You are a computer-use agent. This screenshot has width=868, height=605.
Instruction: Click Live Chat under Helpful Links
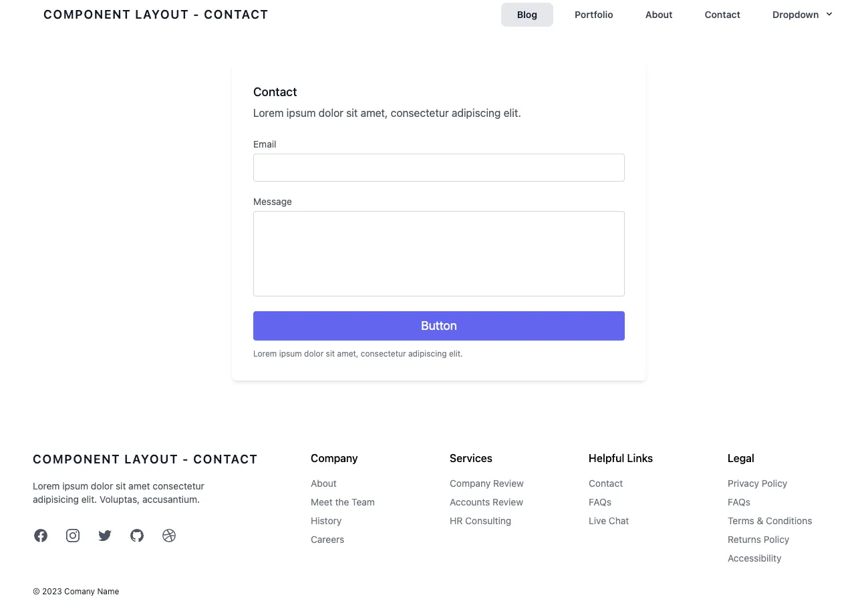click(x=608, y=521)
